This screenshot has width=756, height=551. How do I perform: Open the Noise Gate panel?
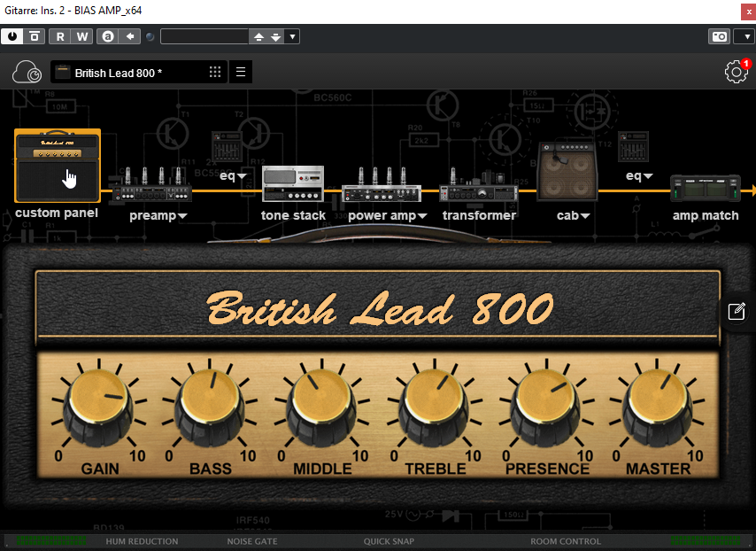click(253, 541)
